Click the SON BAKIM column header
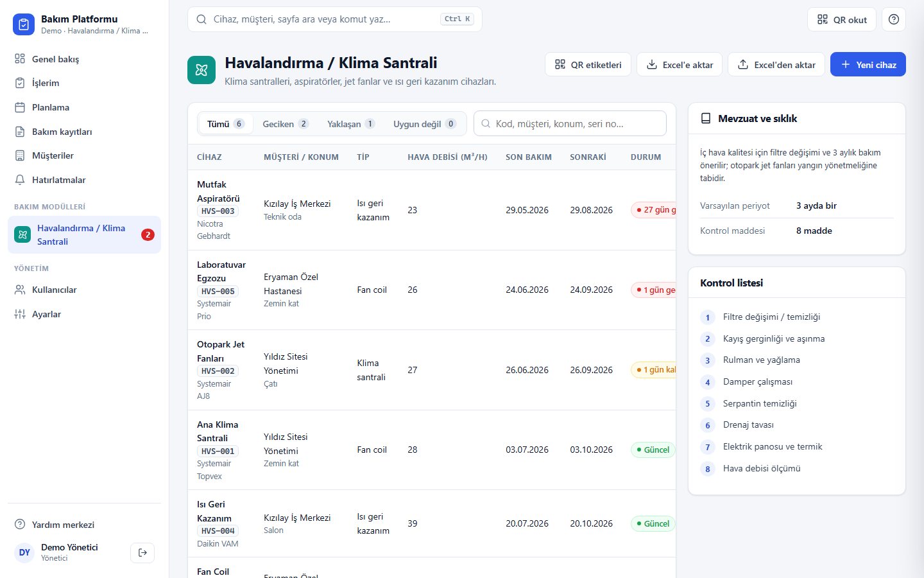The image size is (924, 578). (529, 157)
